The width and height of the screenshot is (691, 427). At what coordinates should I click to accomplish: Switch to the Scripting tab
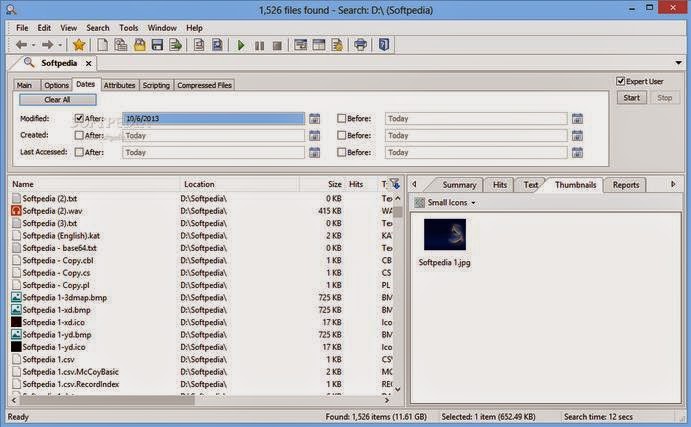click(x=156, y=85)
